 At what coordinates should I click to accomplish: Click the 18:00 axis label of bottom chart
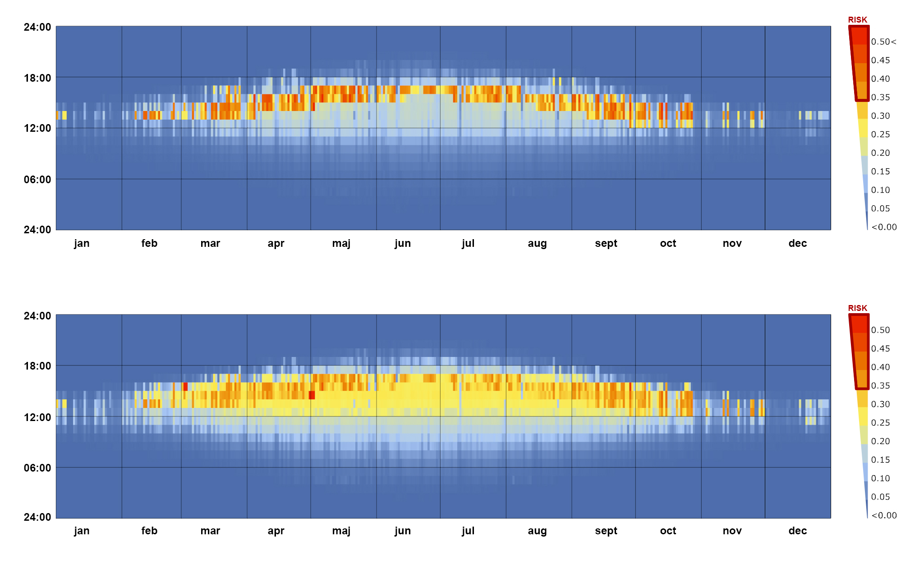click(x=37, y=366)
